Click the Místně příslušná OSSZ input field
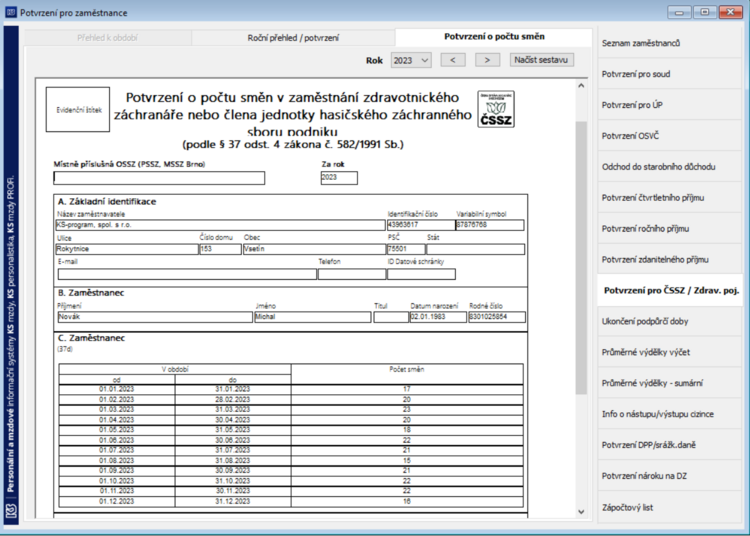The height and width of the screenshot is (536, 750). (159, 178)
